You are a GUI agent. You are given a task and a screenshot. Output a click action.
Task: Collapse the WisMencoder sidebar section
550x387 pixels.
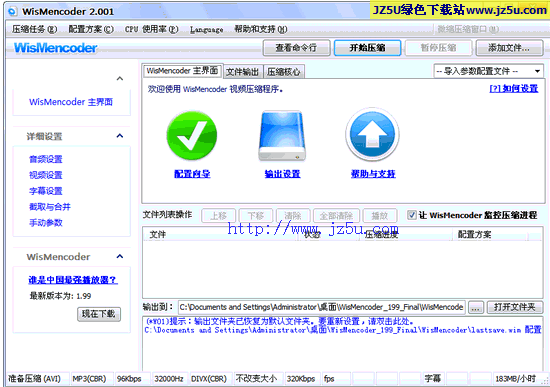(120, 256)
